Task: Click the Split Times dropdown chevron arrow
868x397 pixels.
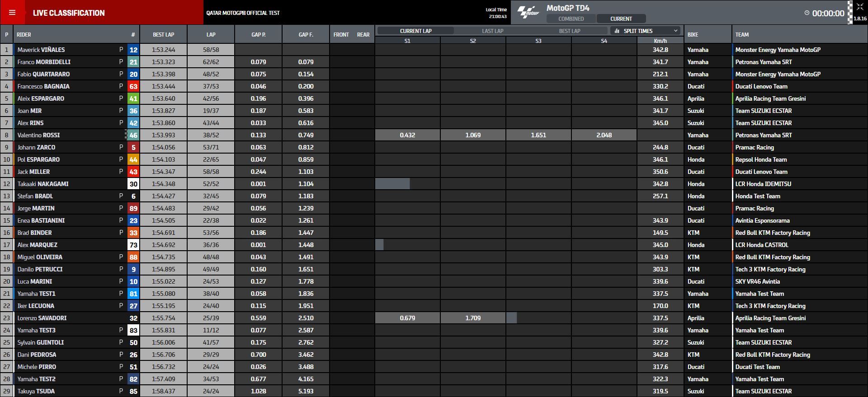Action: pyautogui.click(x=675, y=31)
